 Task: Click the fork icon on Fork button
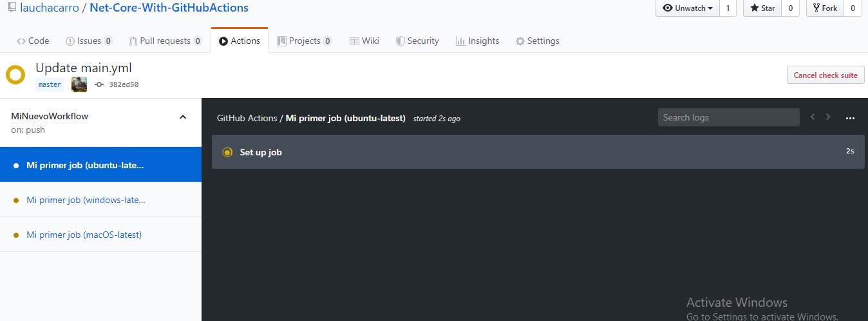816,8
